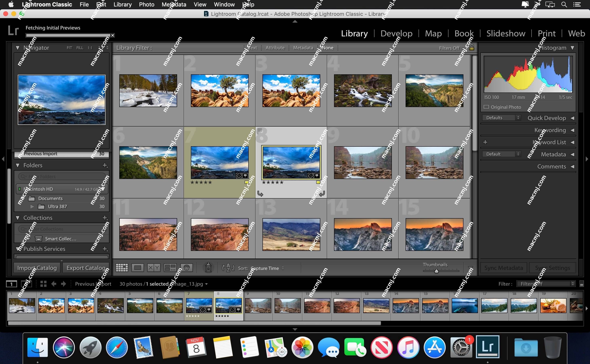Drag the Thumbnails size slider

click(435, 271)
